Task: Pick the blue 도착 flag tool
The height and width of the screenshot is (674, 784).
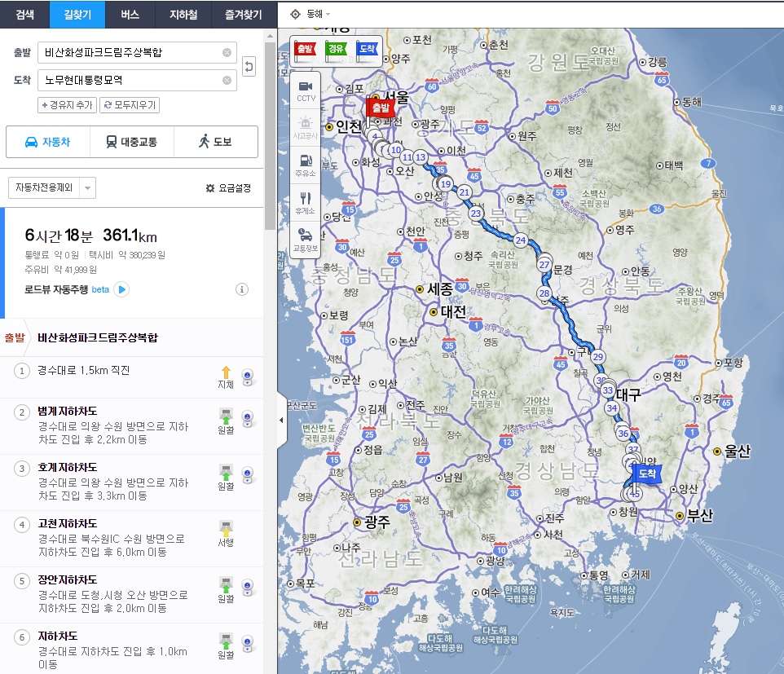Action: [367, 50]
